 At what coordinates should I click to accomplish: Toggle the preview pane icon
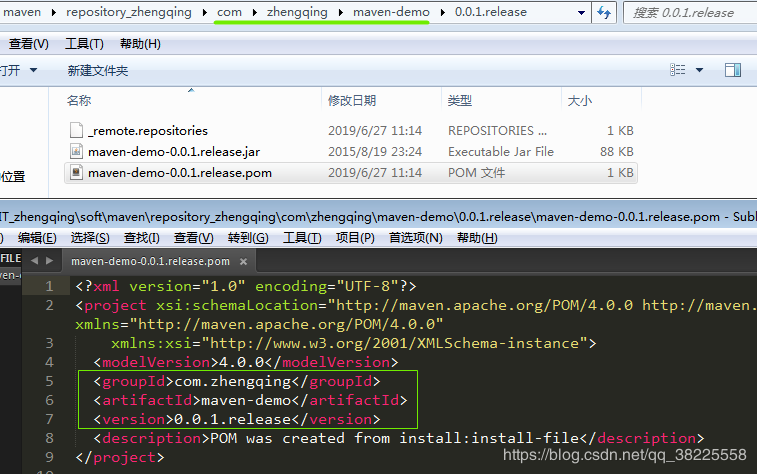pyautogui.click(x=733, y=70)
